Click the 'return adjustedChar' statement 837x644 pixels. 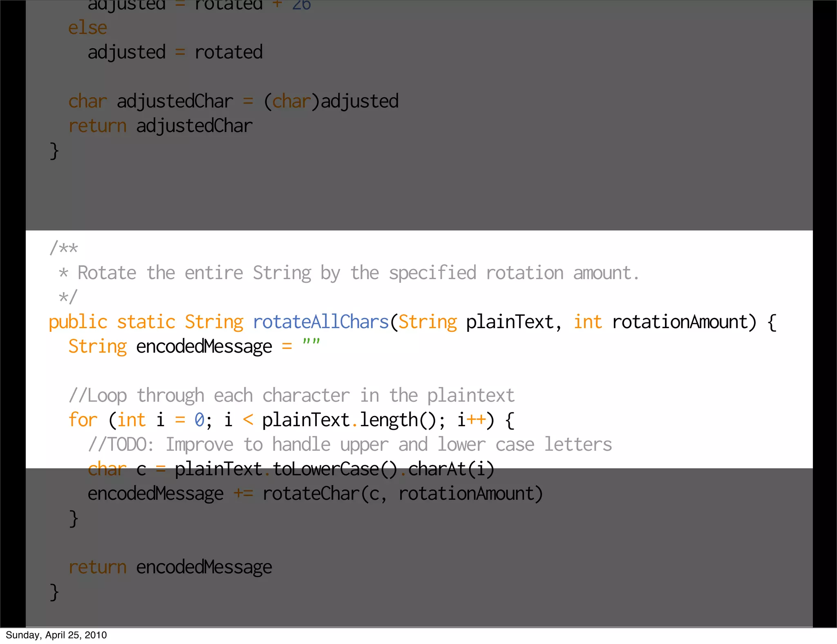pos(161,126)
